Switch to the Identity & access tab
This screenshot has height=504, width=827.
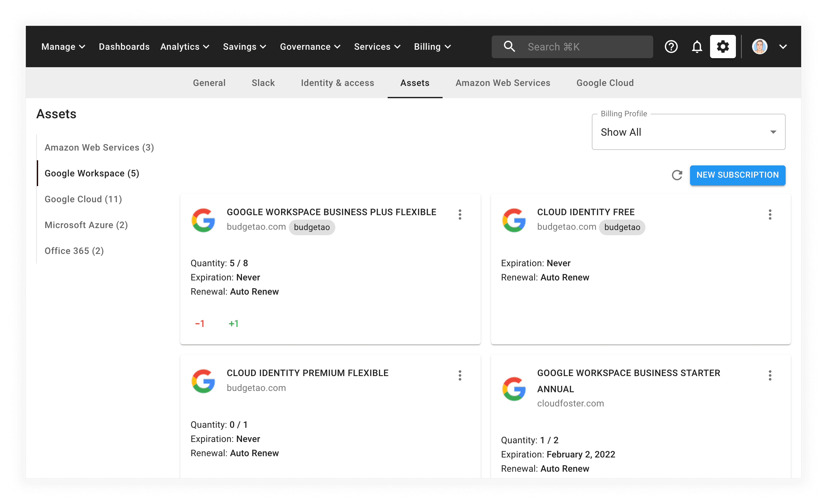pyautogui.click(x=337, y=83)
